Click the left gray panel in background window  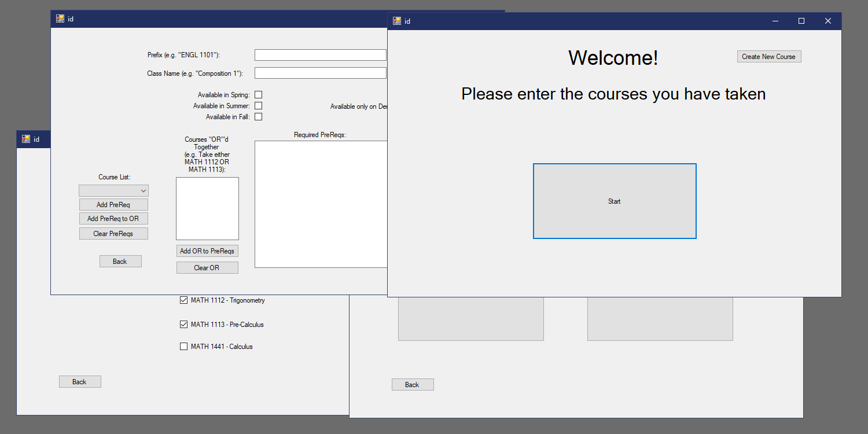471,319
